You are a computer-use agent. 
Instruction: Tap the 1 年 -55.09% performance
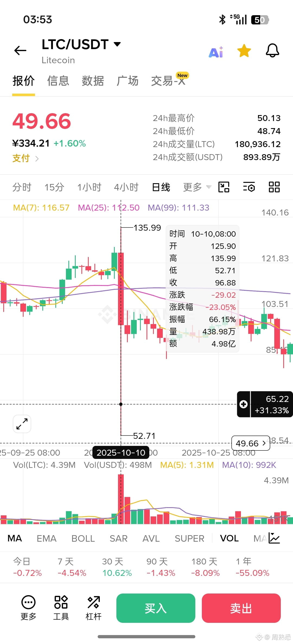click(253, 567)
